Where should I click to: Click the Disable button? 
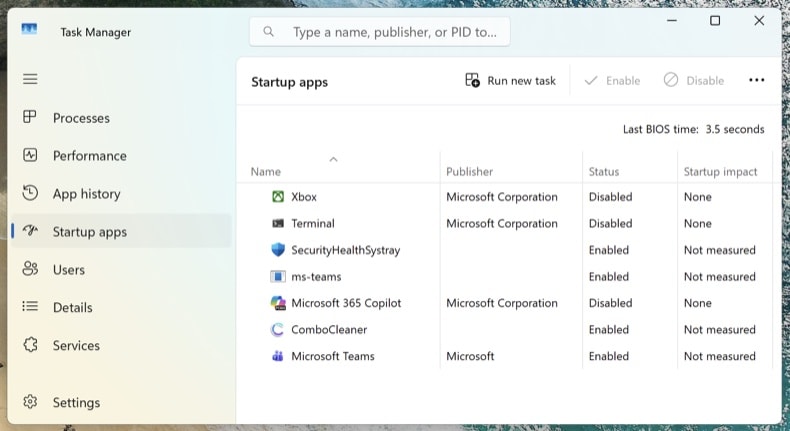click(x=694, y=81)
